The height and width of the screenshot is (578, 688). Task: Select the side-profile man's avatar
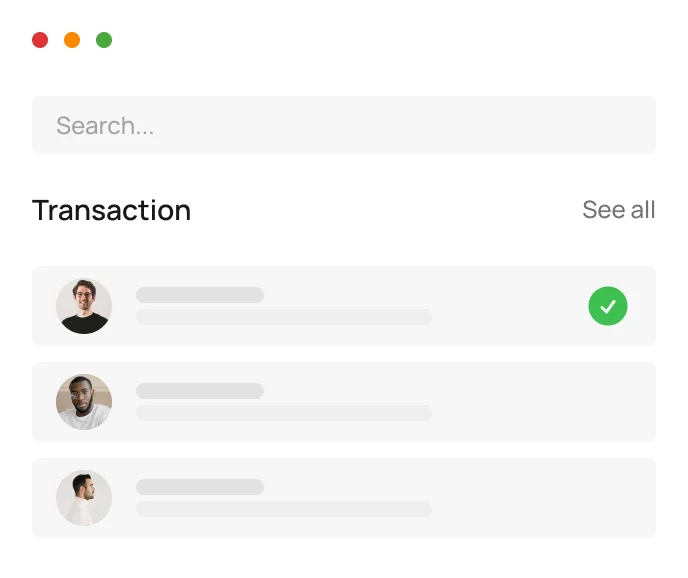tap(84, 498)
